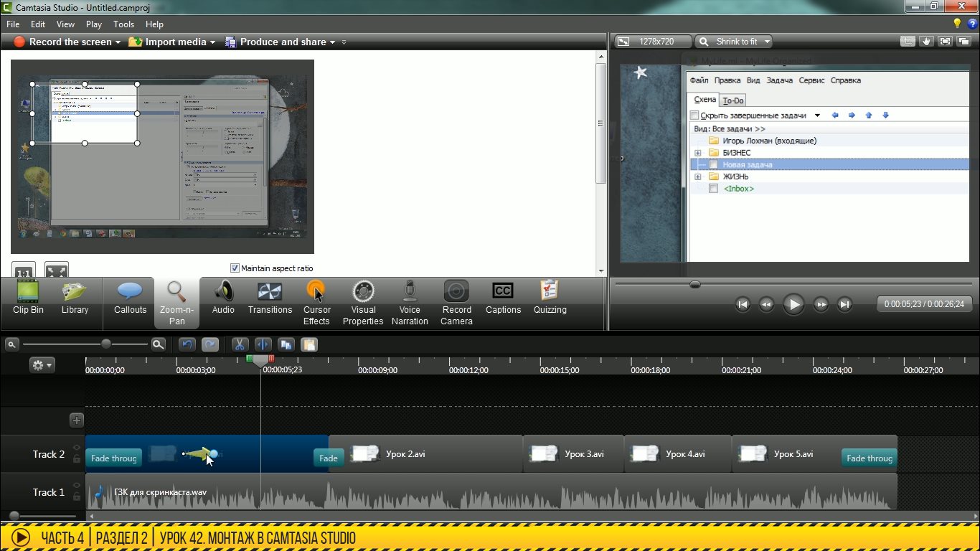Toggle crop mode in preview toolbar

[x=909, y=42]
